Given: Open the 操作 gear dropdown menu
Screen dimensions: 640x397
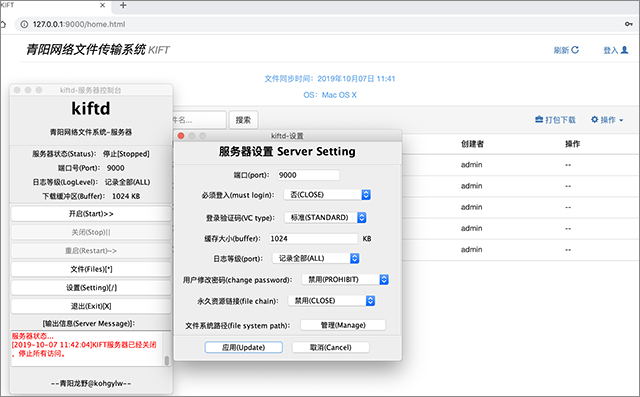Looking at the screenshot, I should click(x=607, y=120).
